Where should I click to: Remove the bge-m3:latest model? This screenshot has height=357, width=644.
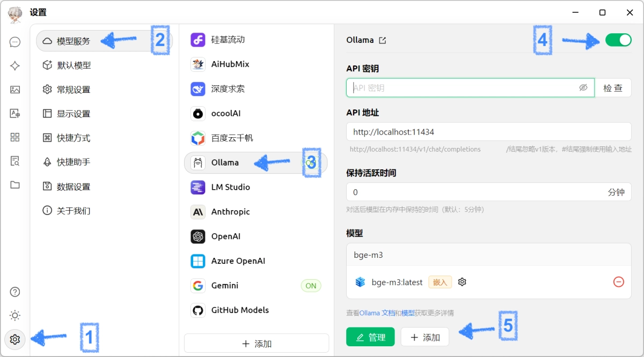[619, 282]
